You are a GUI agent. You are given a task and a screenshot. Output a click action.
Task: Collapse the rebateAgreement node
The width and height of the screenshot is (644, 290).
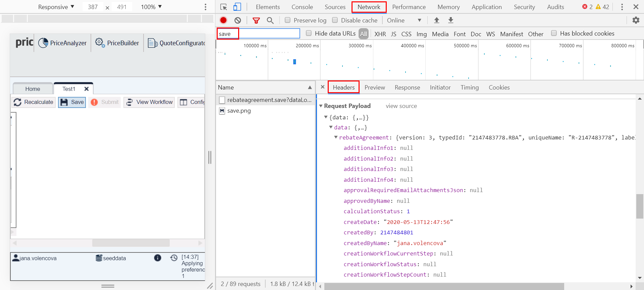tap(336, 137)
